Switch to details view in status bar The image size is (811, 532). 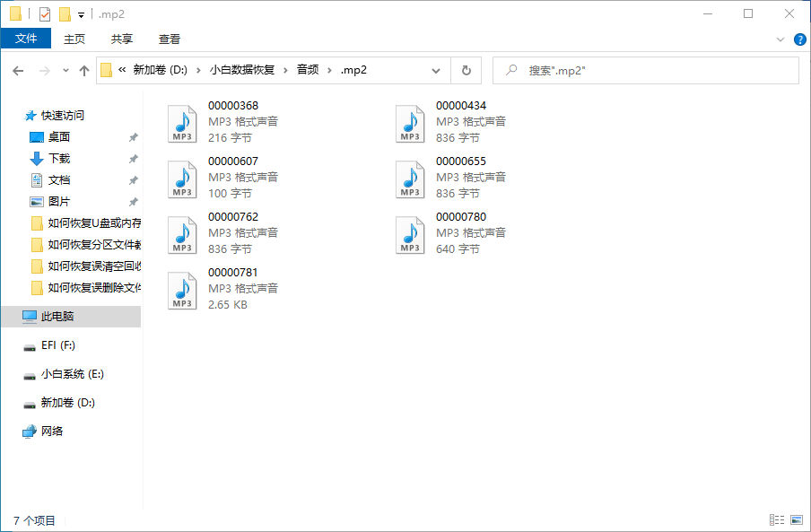[x=776, y=520]
